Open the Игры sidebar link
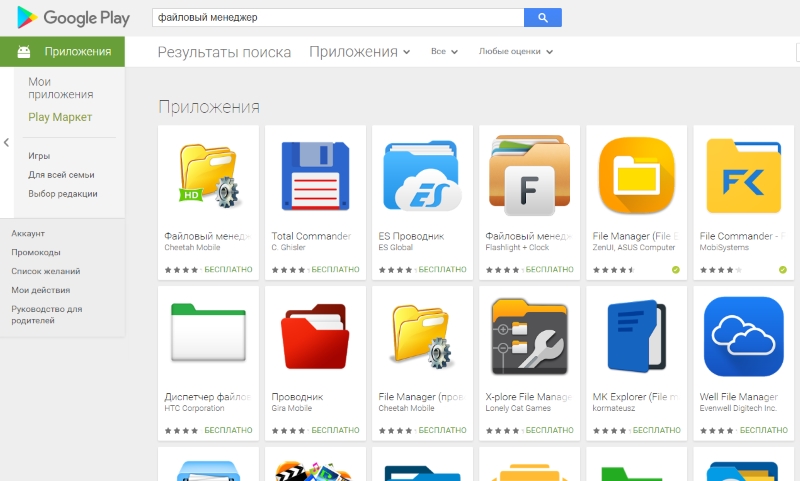Screen dimensions: 800x481 click(x=39, y=156)
